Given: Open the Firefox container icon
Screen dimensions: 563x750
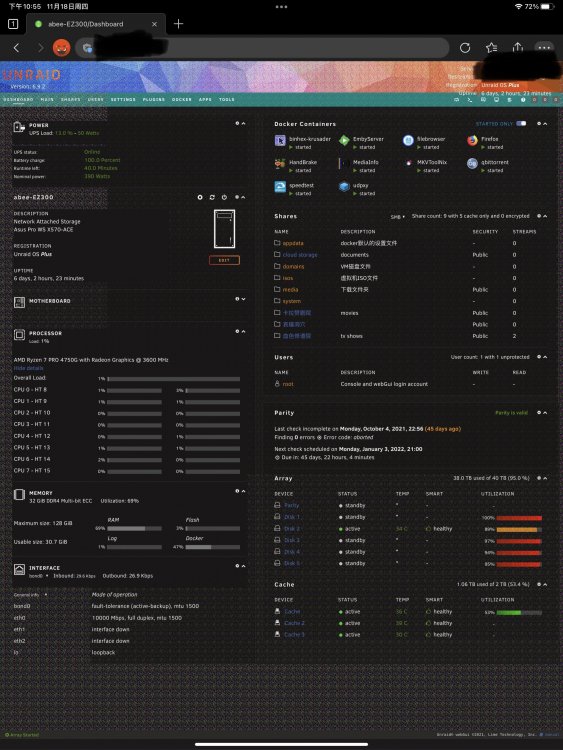Looking at the screenshot, I should [x=472, y=141].
